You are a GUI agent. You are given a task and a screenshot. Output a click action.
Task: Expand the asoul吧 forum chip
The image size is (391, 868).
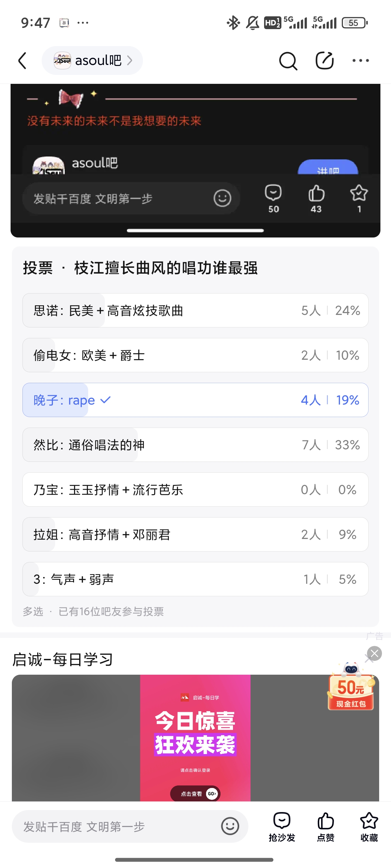pos(92,61)
